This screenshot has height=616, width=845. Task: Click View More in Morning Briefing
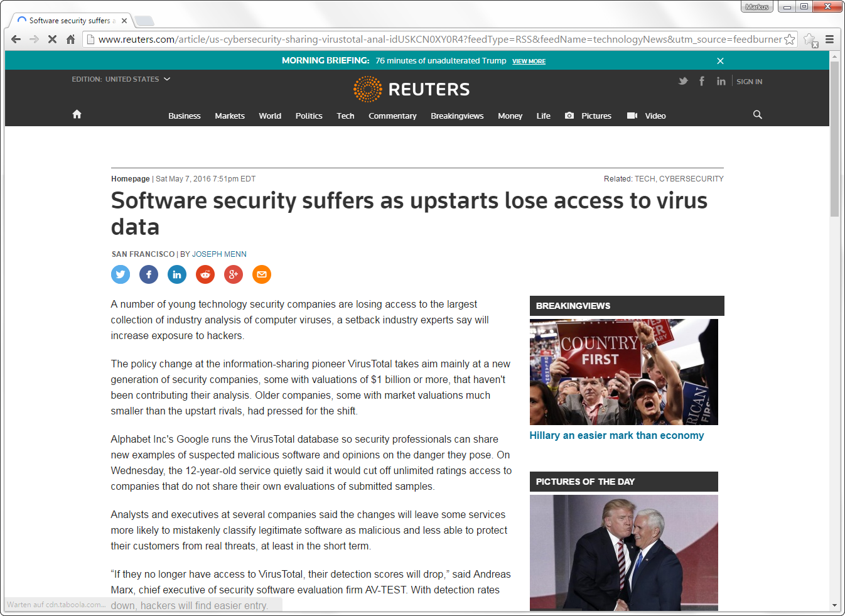[529, 62]
